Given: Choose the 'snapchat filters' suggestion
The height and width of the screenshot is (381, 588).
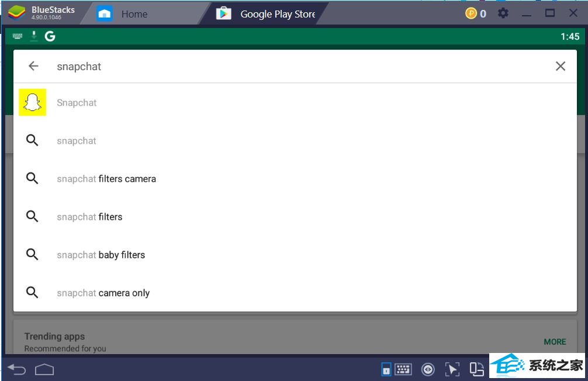Looking at the screenshot, I should [x=295, y=217].
